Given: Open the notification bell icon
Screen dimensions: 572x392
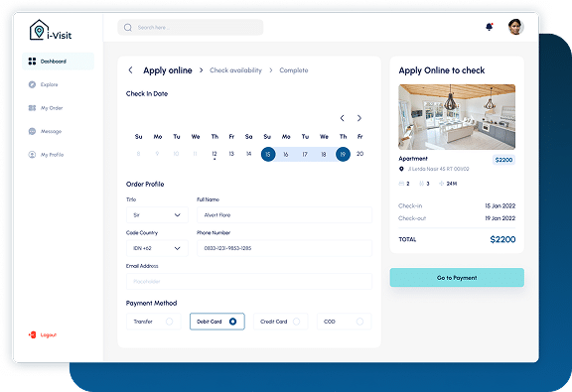Looking at the screenshot, I should [x=490, y=27].
